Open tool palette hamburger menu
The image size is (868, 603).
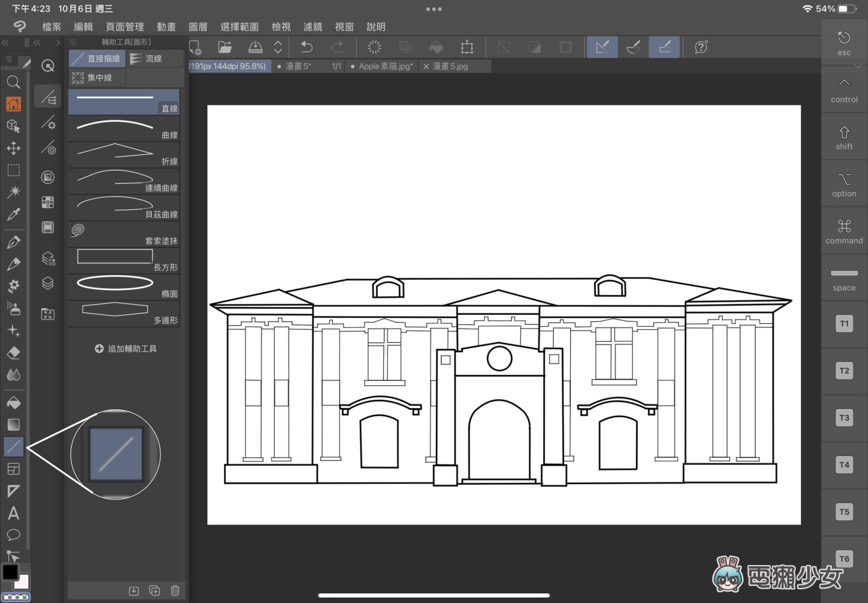pos(9,59)
